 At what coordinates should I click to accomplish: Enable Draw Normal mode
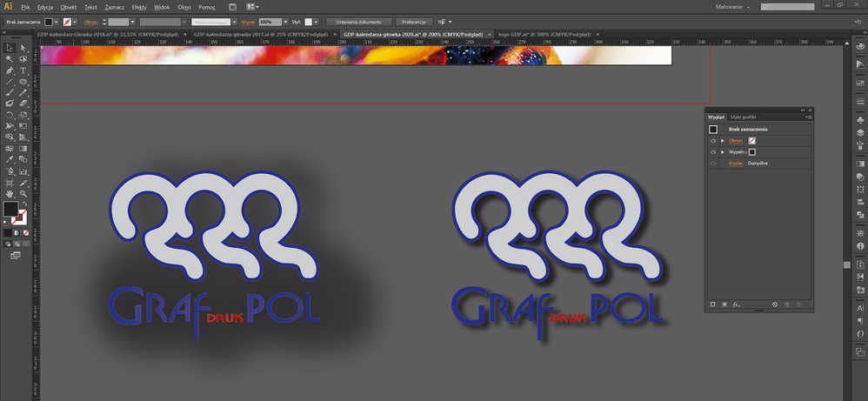[x=9, y=244]
